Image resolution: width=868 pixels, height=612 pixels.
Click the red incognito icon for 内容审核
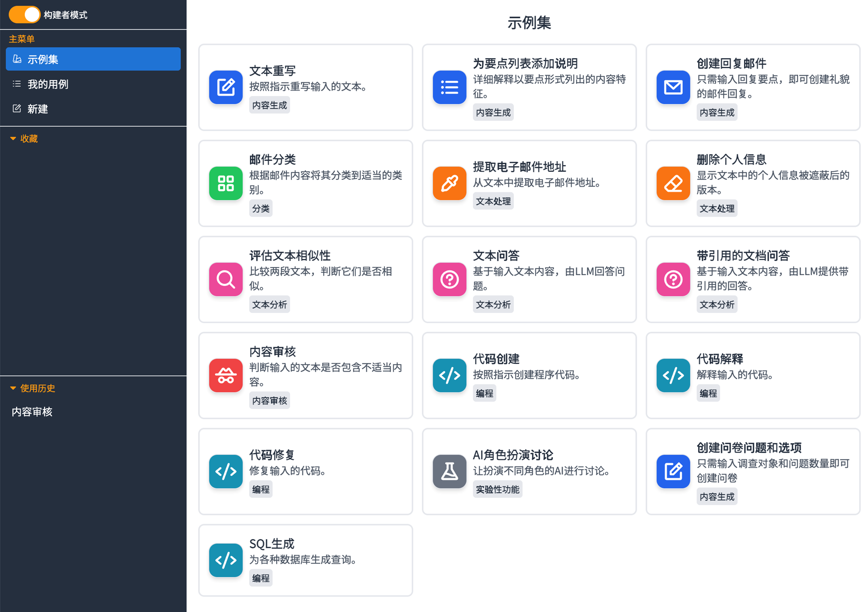point(225,375)
